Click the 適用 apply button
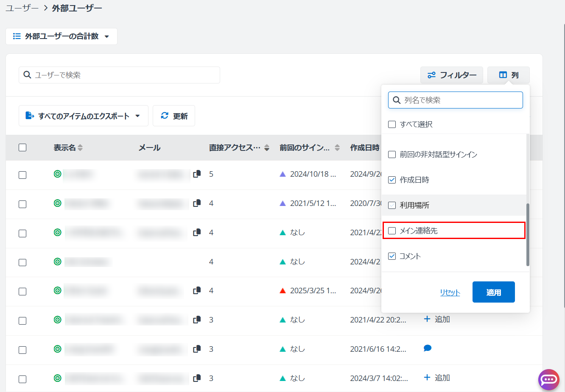The image size is (565, 392). point(494,292)
